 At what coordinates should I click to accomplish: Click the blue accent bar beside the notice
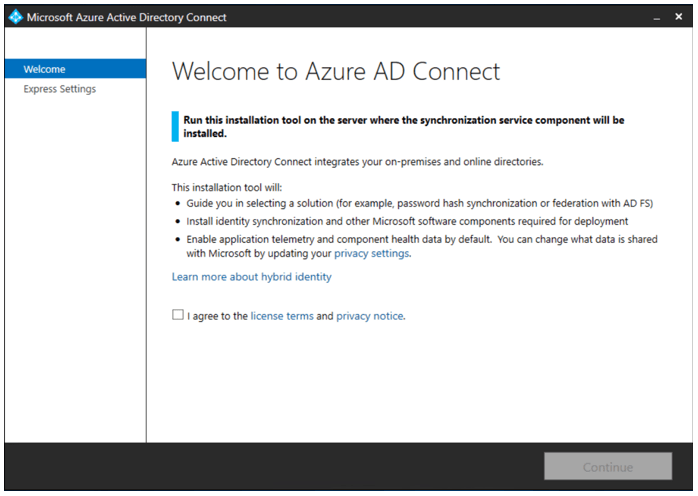(x=175, y=126)
